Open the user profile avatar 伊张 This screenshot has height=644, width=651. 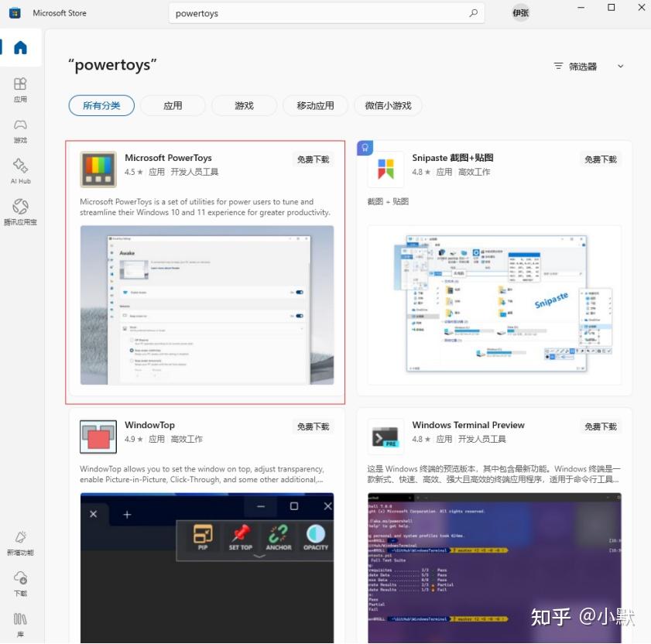point(520,13)
